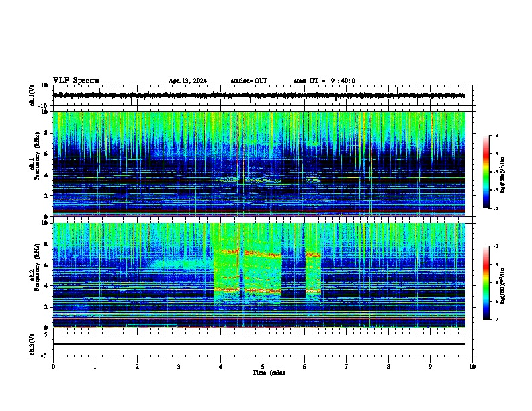This screenshot has height=411, width=532.
Task: Click the ch.1 colorbar top label "-3"
Action: [x=495, y=135]
